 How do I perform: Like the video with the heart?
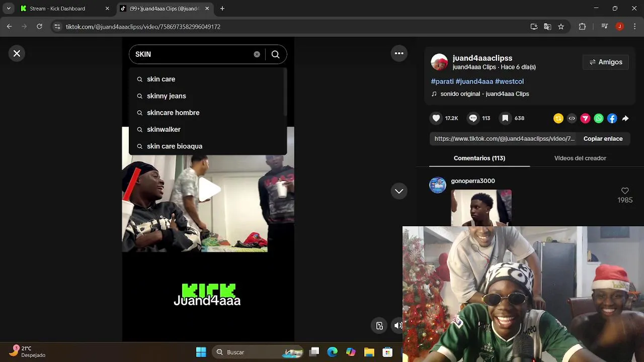tap(436, 118)
